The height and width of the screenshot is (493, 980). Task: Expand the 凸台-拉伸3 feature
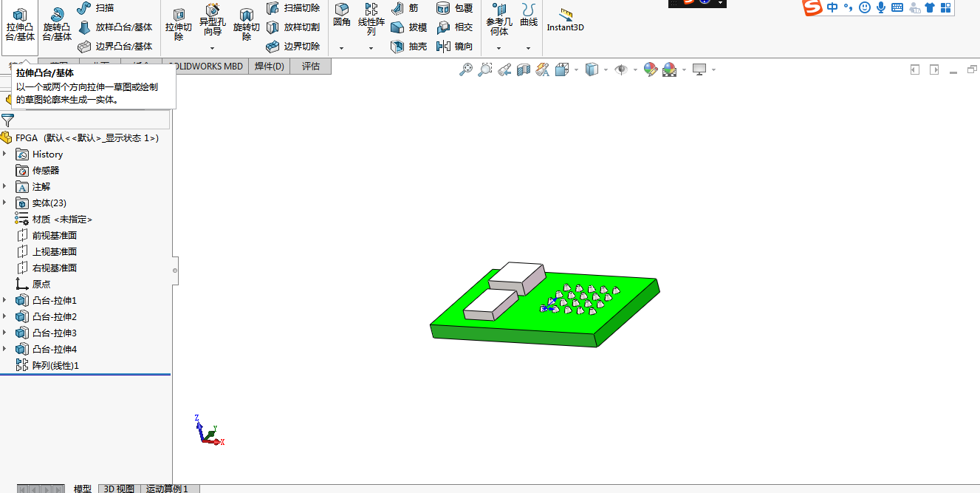tap(5, 333)
